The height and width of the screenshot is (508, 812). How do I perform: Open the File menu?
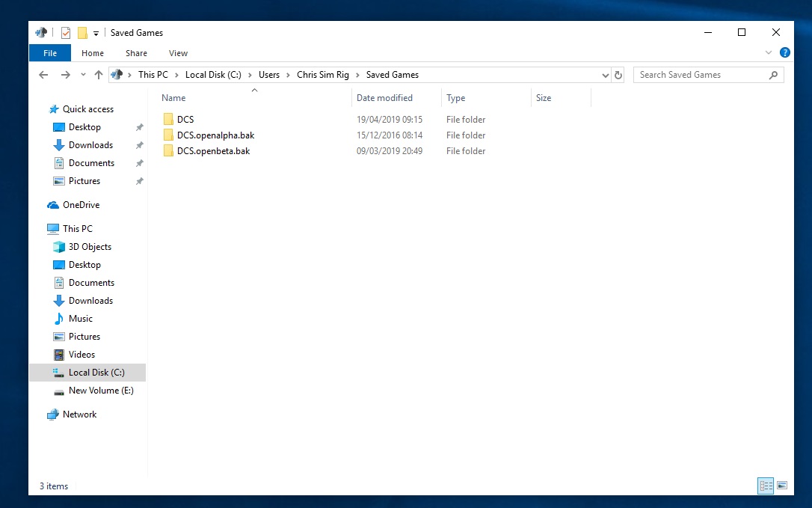click(50, 53)
